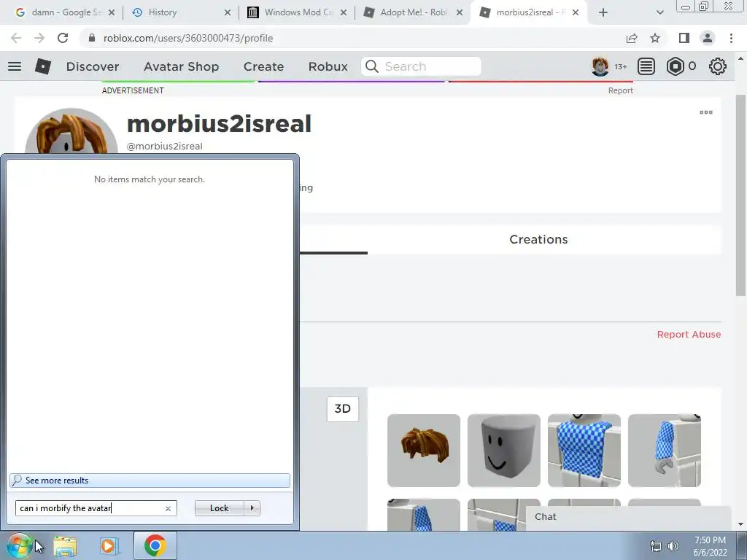Screen dimensions: 747x560
Task: View site info via padlock icon
Action: (x=92, y=38)
